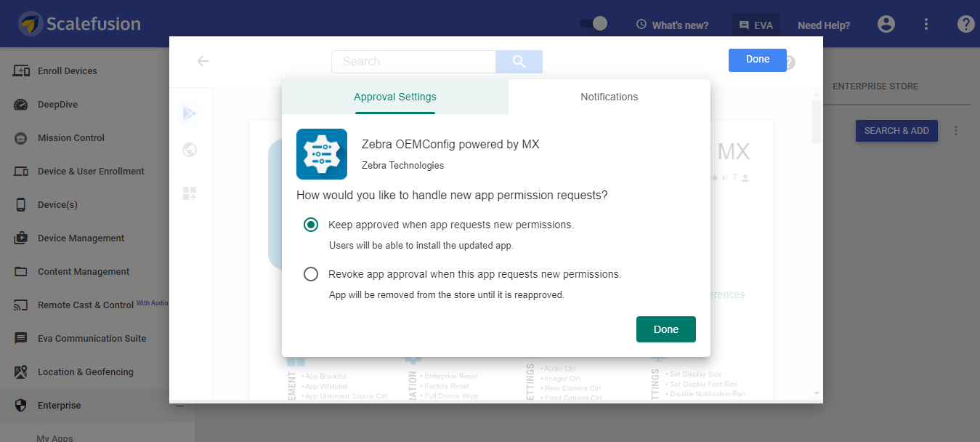Click the What's new clock icon

click(641, 25)
